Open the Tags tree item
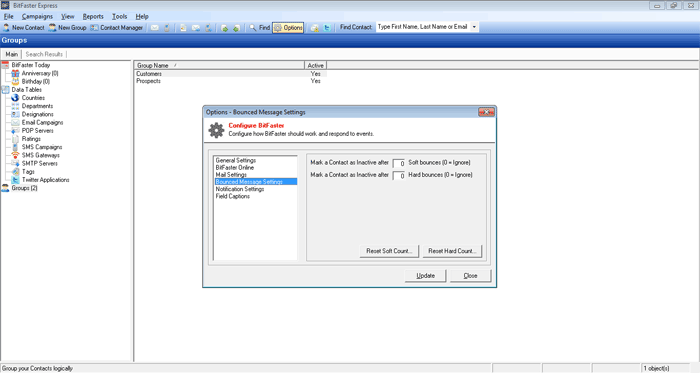Viewport: 700px width, 373px height. click(23, 172)
